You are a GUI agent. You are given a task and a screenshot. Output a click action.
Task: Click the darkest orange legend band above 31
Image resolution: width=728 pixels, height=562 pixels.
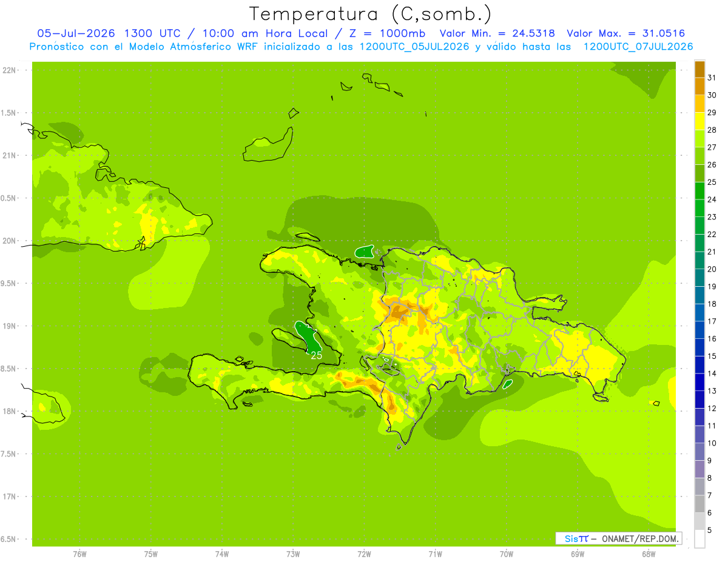click(x=699, y=69)
